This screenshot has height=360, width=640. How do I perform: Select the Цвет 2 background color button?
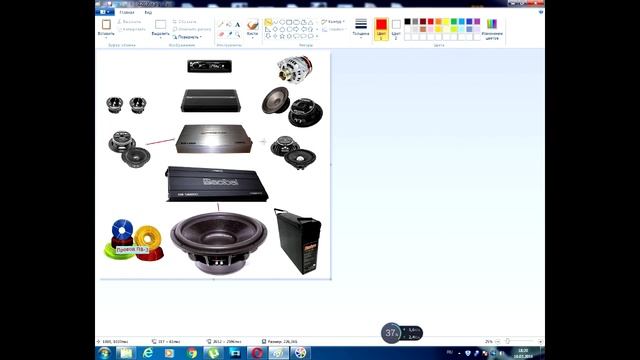[396, 29]
